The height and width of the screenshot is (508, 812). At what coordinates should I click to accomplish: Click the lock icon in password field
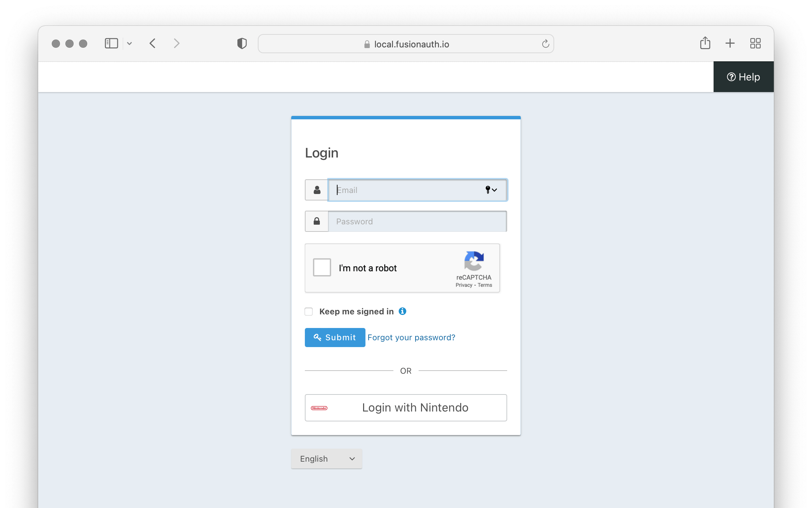click(x=316, y=221)
